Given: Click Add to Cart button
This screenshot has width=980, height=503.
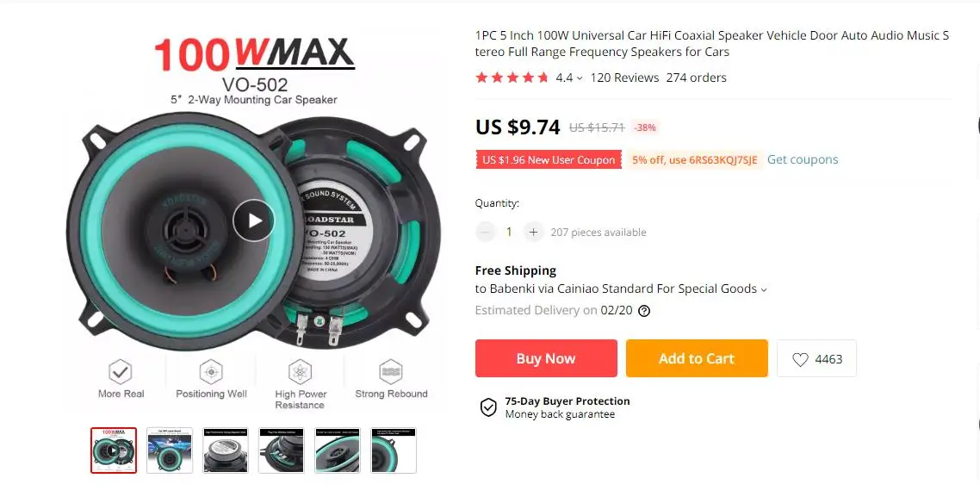Looking at the screenshot, I should (x=697, y=358).
